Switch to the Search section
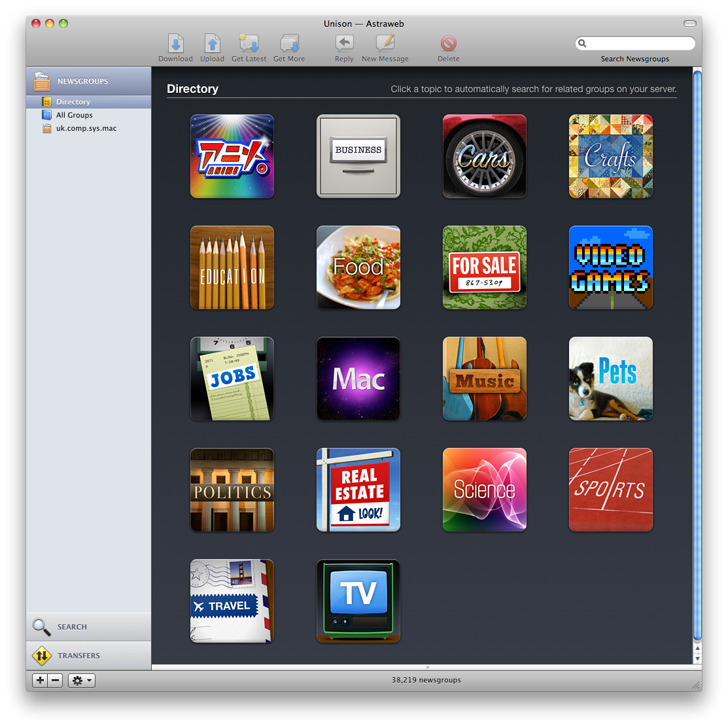728x727 pixels. coord(72,627)
